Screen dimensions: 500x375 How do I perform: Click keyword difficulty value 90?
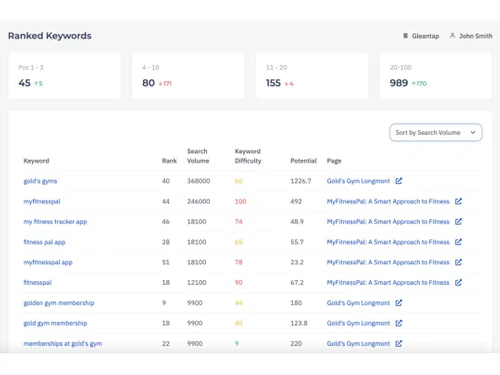(239, 283)
